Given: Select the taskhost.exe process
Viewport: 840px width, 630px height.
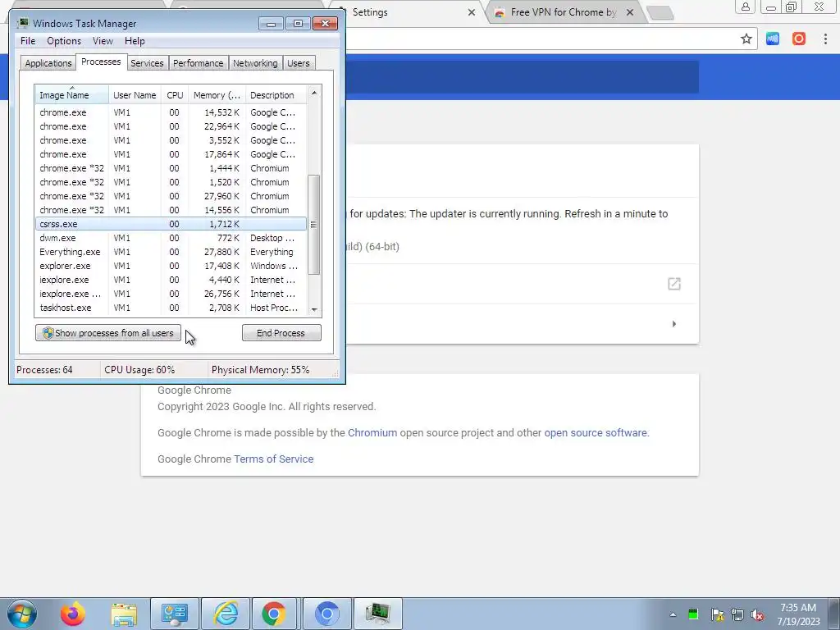Looking at the screenshot, I should [x=171, y=308].
